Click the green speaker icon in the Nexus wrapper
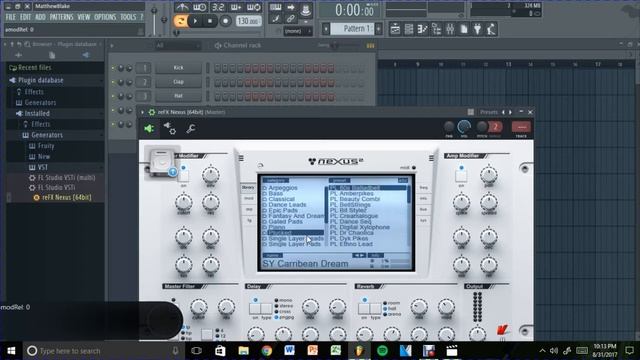Viewport: 640px width, 360px height. point(149,129)
